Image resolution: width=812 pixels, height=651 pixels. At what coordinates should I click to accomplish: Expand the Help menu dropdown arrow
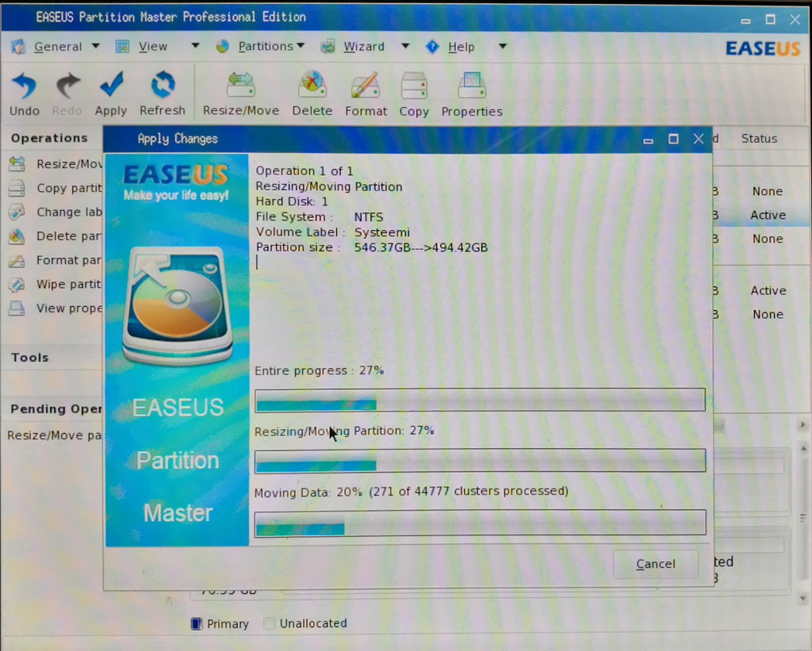[x=502, y=47]
